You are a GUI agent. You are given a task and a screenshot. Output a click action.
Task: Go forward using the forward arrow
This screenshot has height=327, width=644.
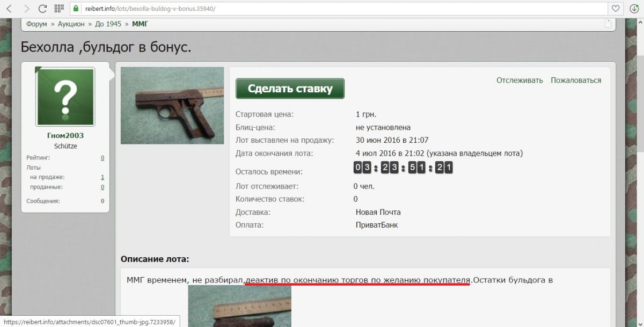pos(26,9)
